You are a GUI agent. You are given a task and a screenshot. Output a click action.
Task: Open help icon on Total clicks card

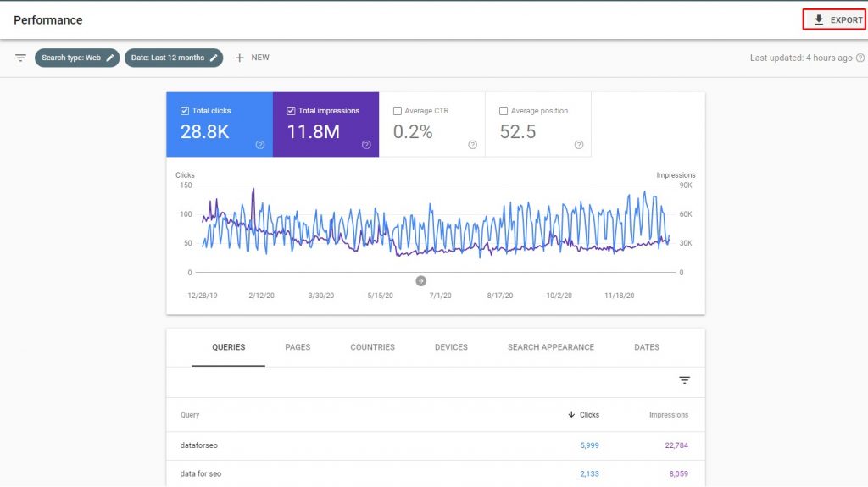click(x=260, y=145)
